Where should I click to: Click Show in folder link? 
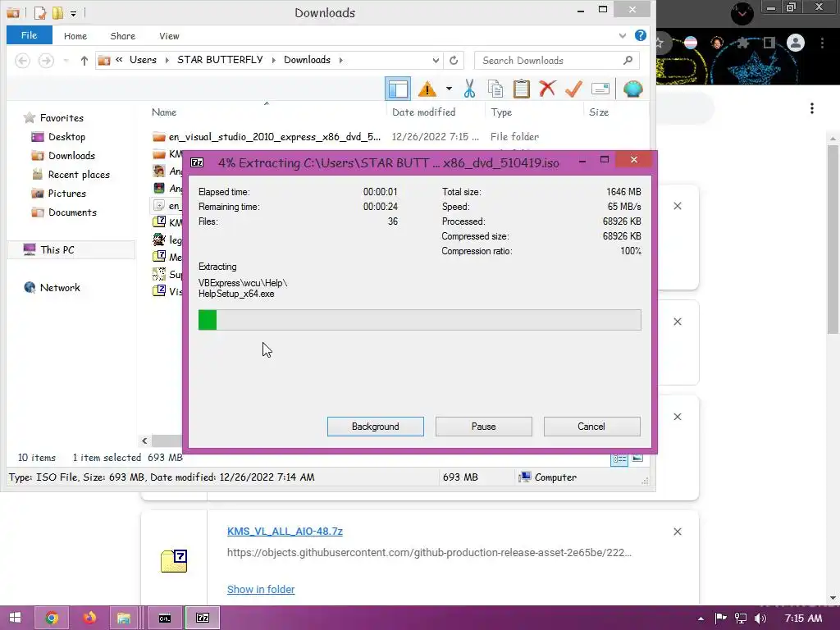[260, 589]
